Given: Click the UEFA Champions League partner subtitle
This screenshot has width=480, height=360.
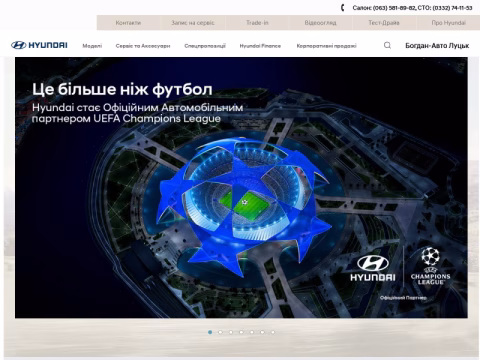Looking at the screenshot, I should (x=137, y=113).
